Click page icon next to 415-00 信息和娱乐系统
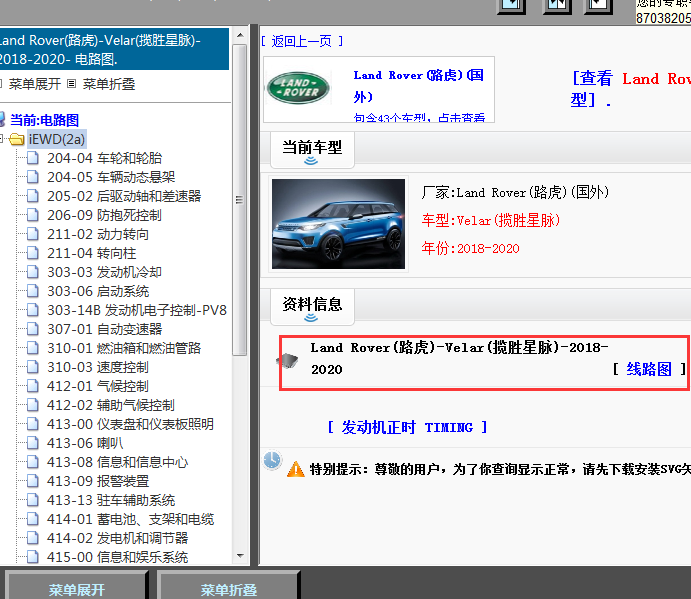 pyautogui.click(x=33, y=557)
